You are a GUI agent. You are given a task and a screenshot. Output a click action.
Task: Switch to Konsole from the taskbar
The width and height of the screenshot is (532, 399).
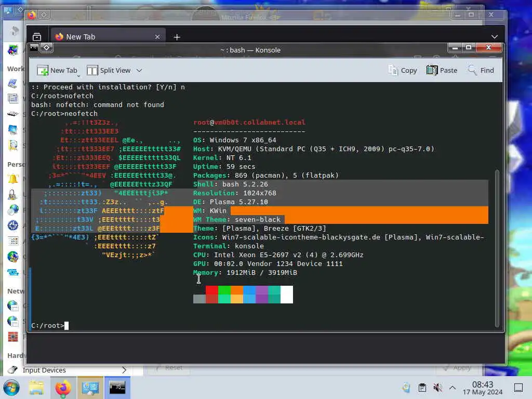click(x=117, y=388)
